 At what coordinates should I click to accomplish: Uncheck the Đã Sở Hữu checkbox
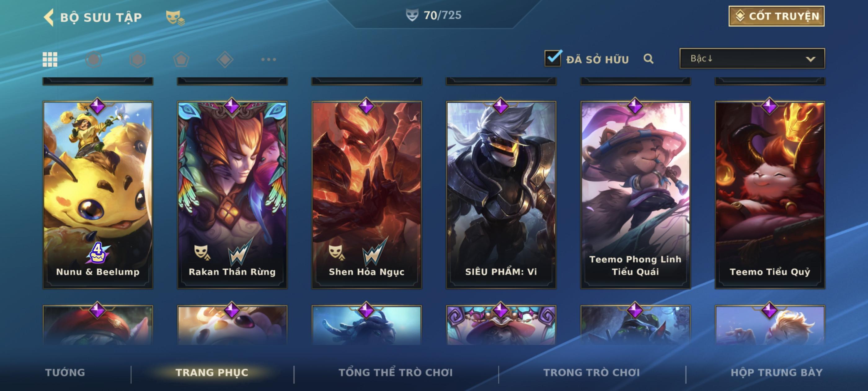click(x=553, y=58)
